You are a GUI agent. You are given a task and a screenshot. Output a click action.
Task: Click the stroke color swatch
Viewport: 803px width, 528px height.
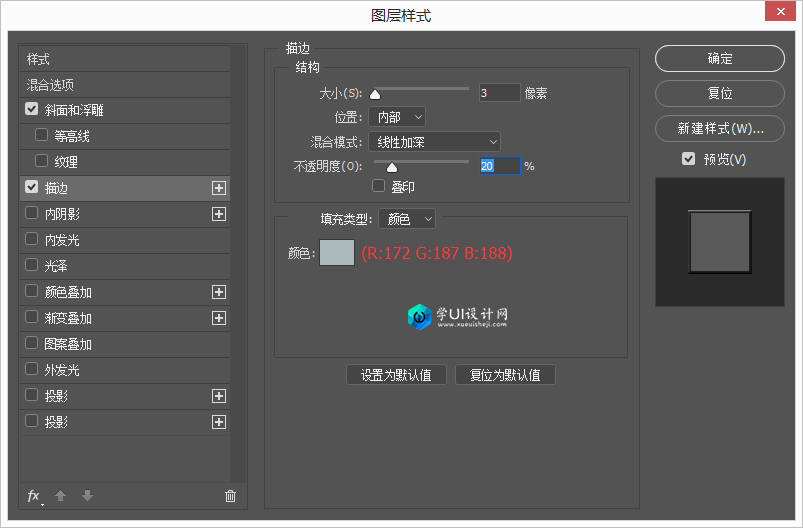[x=336, y=253]
